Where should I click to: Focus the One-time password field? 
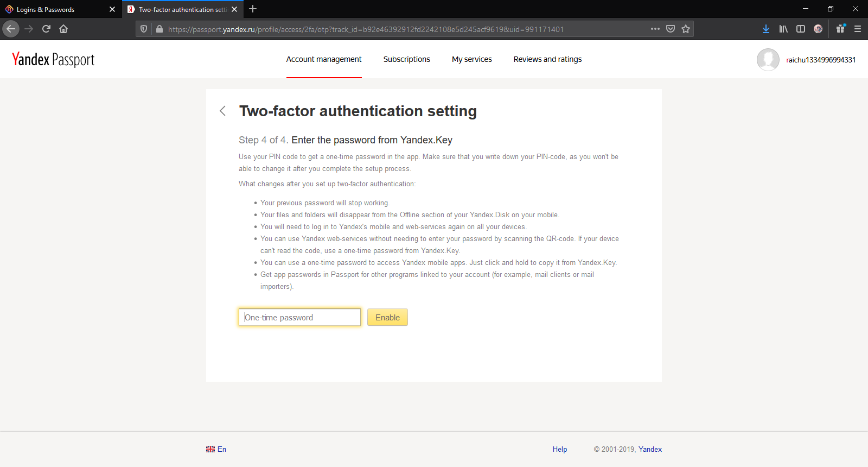click(x=299, y=317)
